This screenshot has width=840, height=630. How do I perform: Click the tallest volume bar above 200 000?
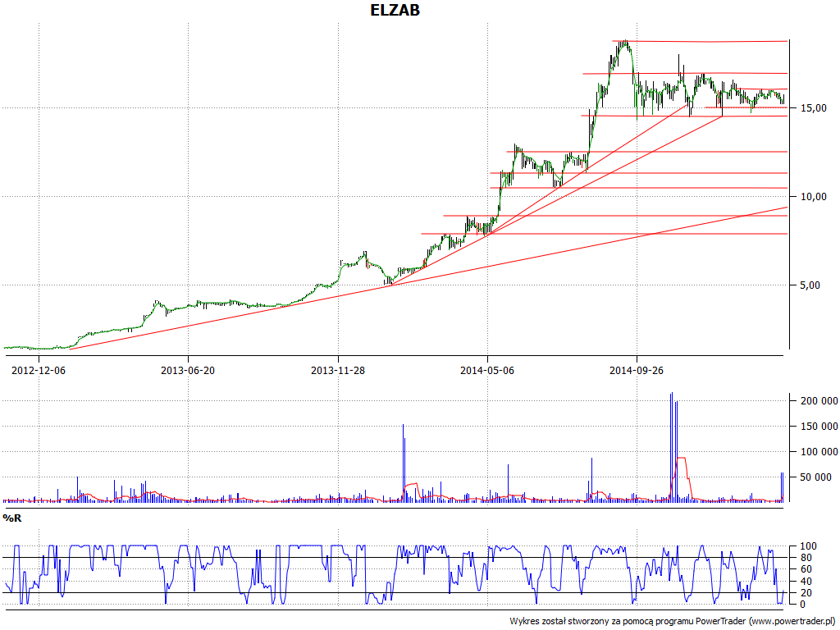coord(671,447)
